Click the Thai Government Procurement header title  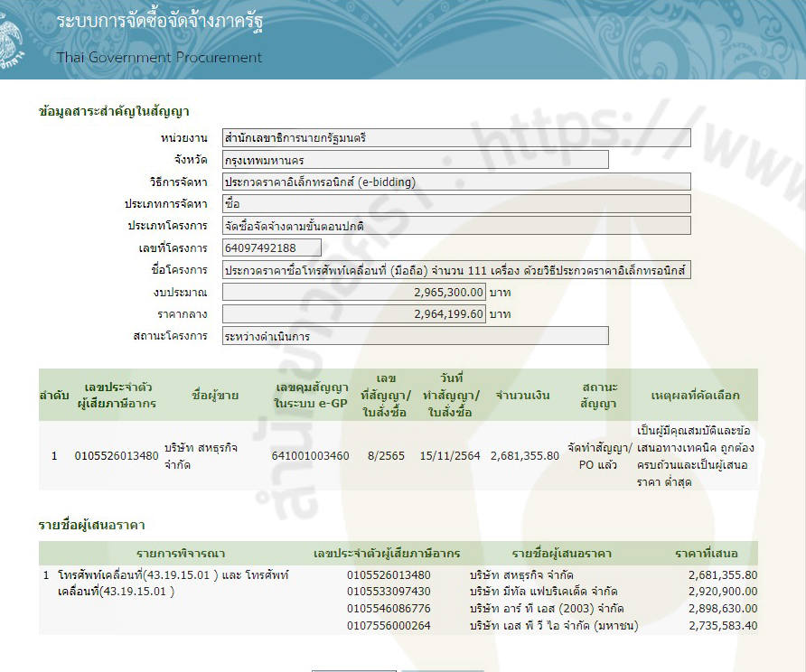(x=159, y=57)
